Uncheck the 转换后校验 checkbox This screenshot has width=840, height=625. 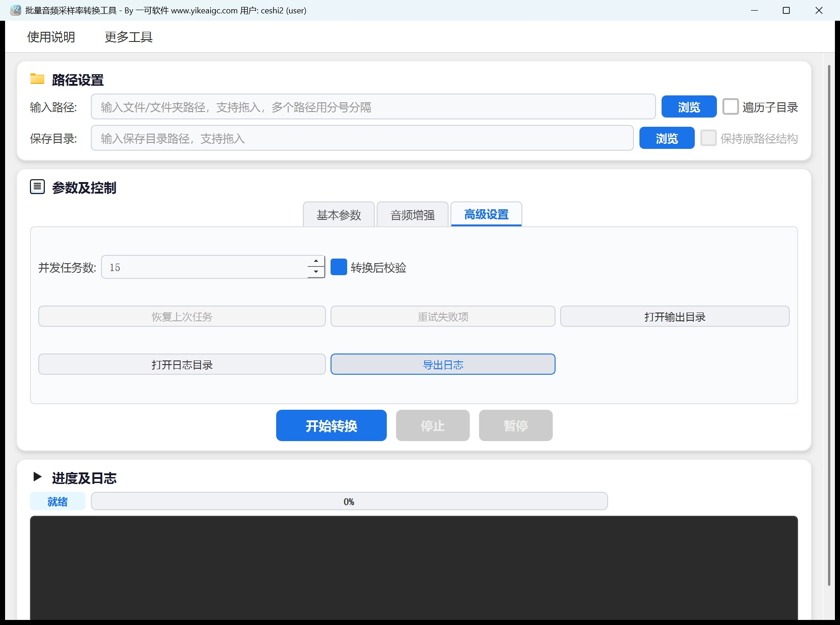click(x=339, y=267)
